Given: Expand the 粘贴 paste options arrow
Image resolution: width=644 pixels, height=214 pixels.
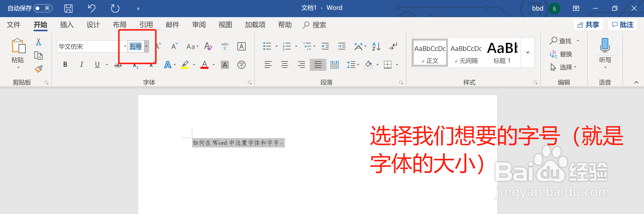Looking at the screenshot, I should 18,67.
